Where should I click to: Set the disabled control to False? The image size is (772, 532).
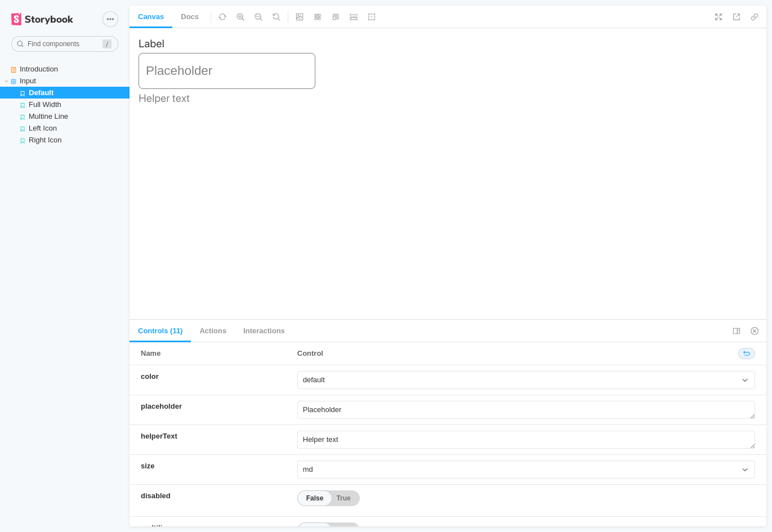(x=314, y=498)
